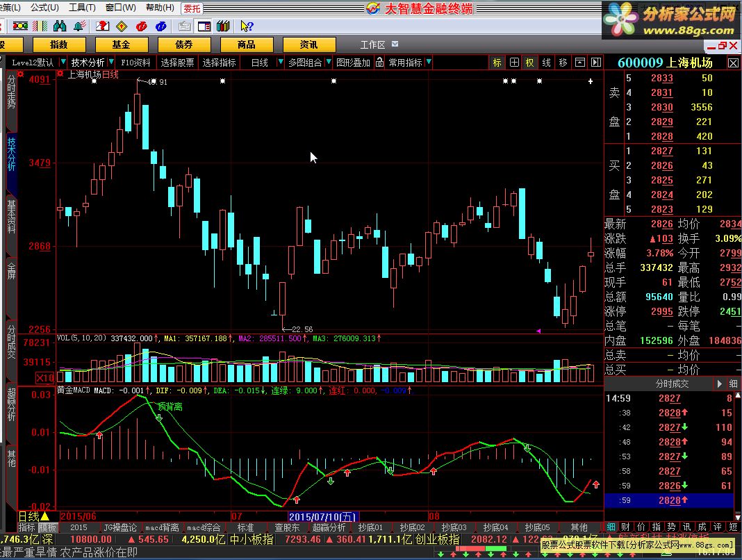Switch bottom toggle to 指标

click(x=27, y=527)
